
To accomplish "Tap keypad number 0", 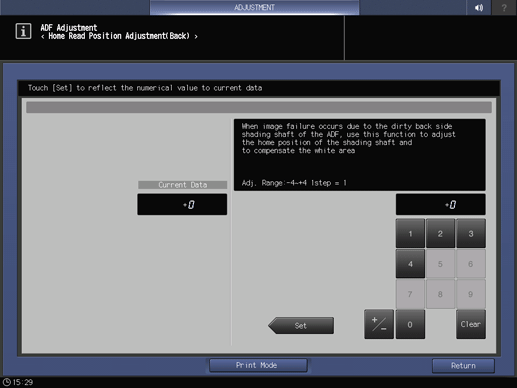I will tap(410, 324).
